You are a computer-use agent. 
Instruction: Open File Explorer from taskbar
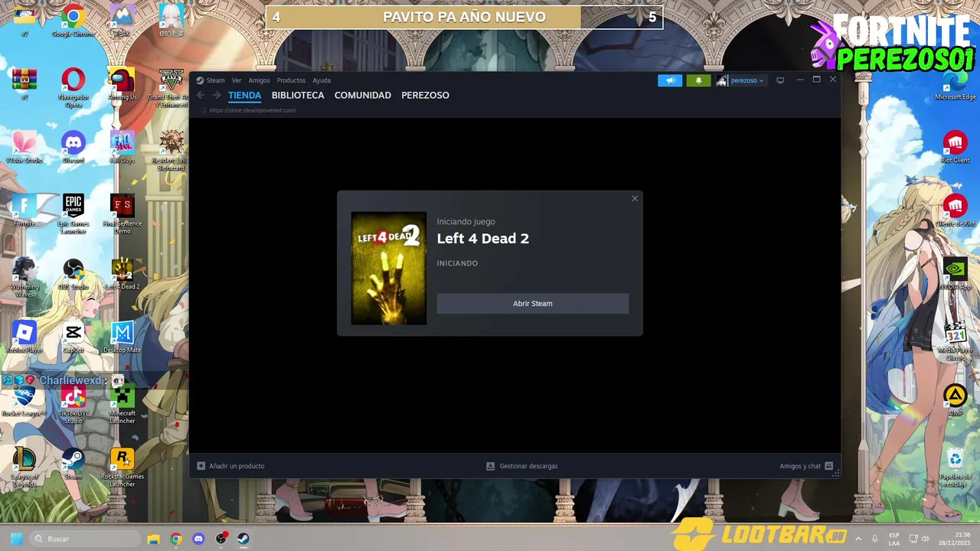153,539
